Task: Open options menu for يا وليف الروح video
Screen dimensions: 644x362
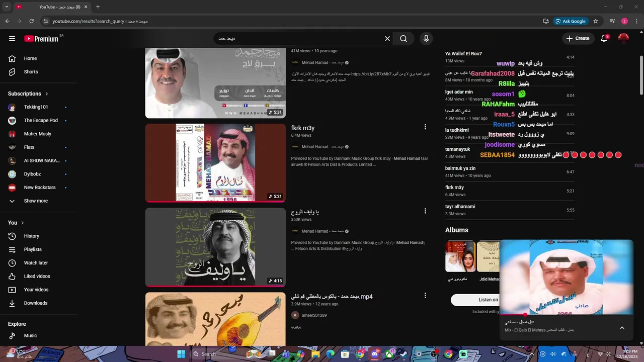Action: tap(425, 211)
